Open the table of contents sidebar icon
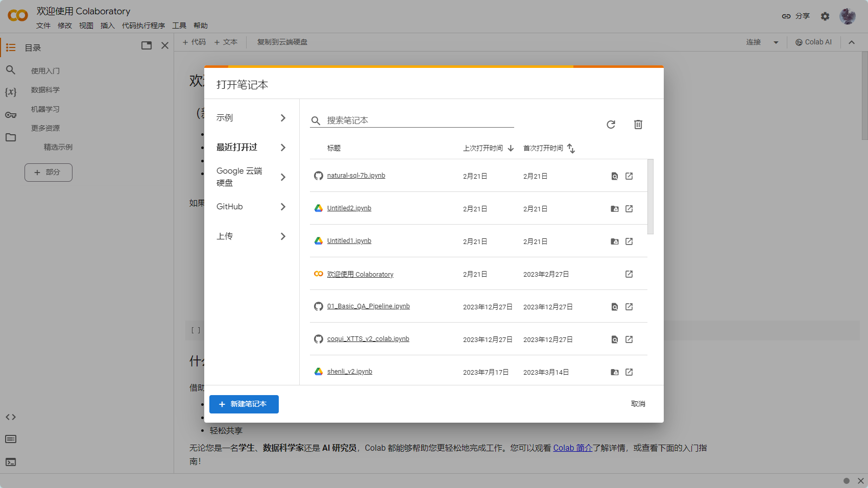868x488 pixels. 11,47
